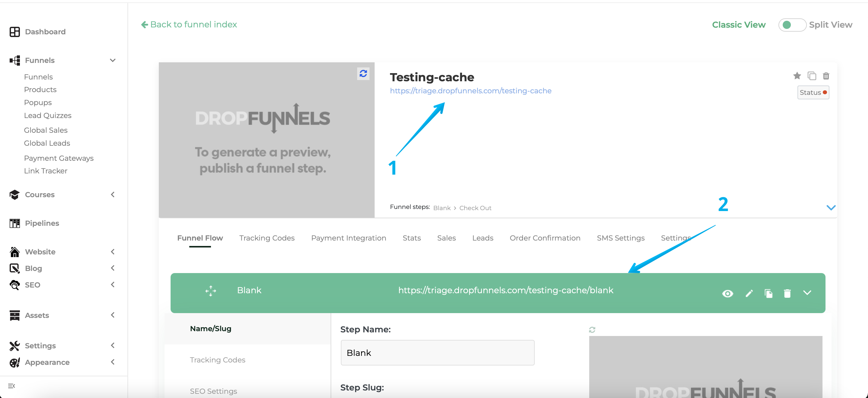This screenshot has height=398, width=868.
Task: Copy the Blank funnel step
Action: pyautogui.click(x=768, y=294)
